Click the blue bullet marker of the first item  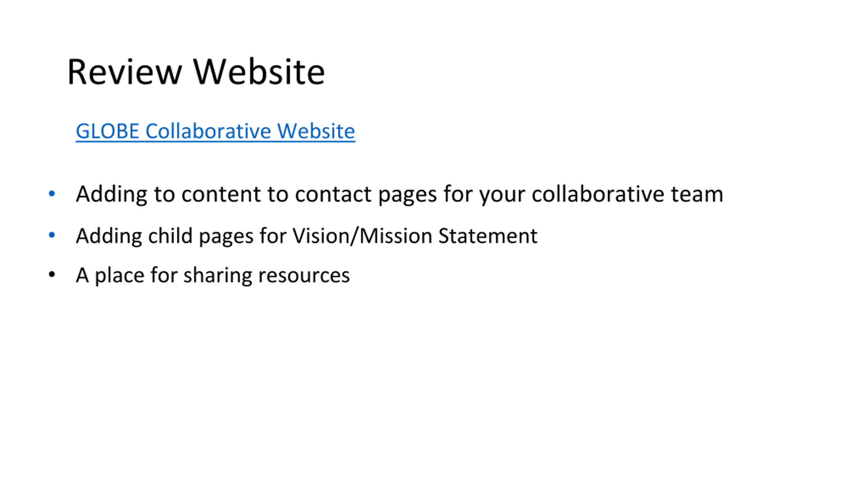tap(52, 194)
